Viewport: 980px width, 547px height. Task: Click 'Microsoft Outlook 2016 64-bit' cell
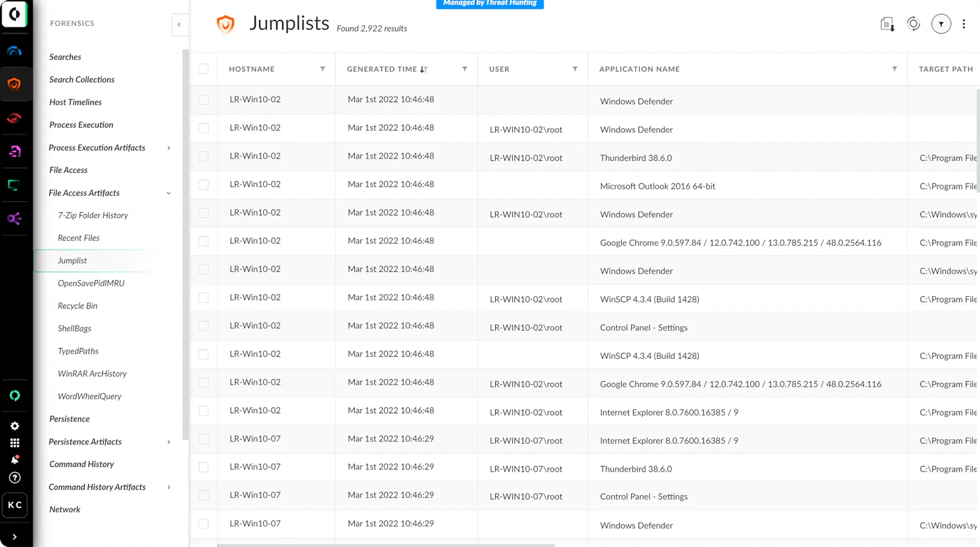(657, 186)
